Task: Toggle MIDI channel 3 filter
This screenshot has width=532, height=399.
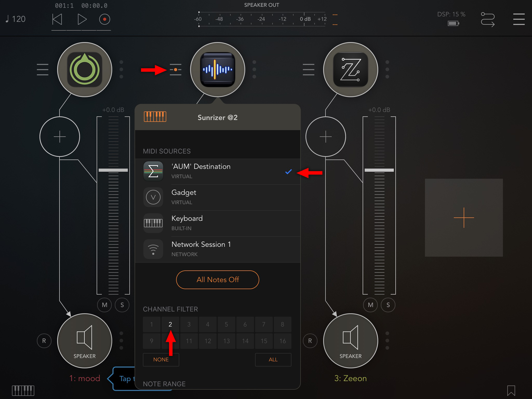Action: pyautogui.click(x=189, y=324)
